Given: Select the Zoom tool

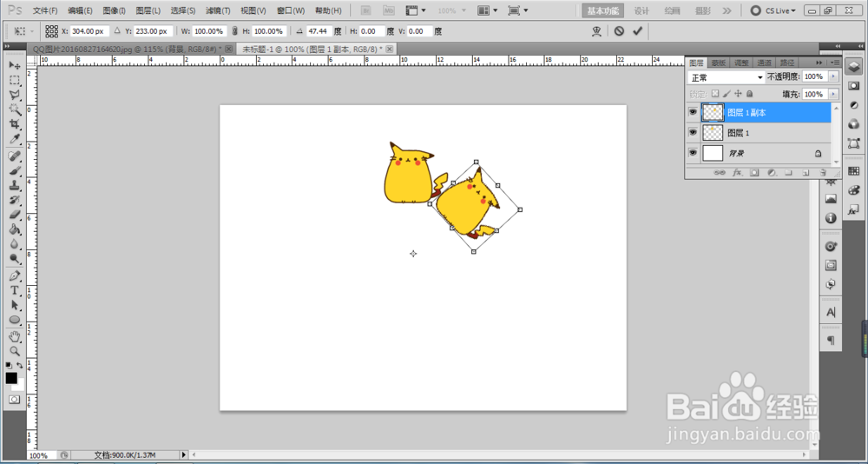Looking at the screenshot, I should click(x=15, y=351).
